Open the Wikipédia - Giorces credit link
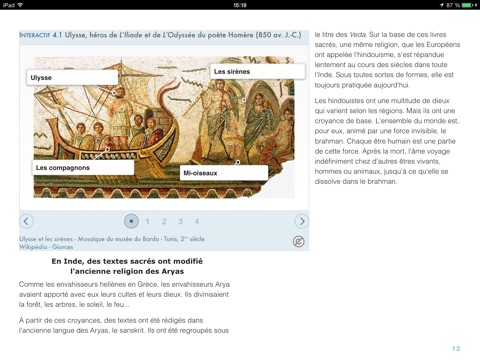Screen dimensions: 480x360 [x=46, y=247]
